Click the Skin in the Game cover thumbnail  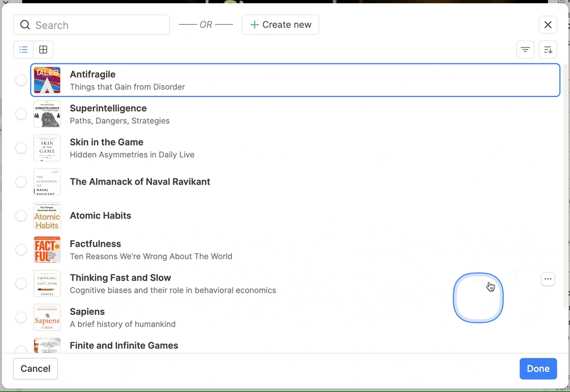[47, 148]
